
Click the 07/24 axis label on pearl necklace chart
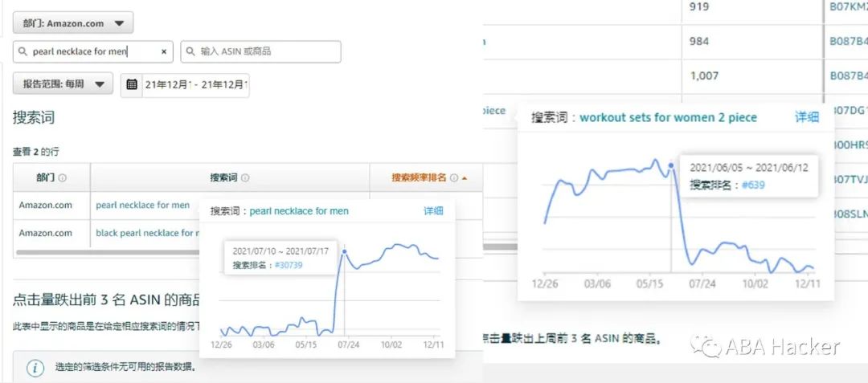pos(348,344)
